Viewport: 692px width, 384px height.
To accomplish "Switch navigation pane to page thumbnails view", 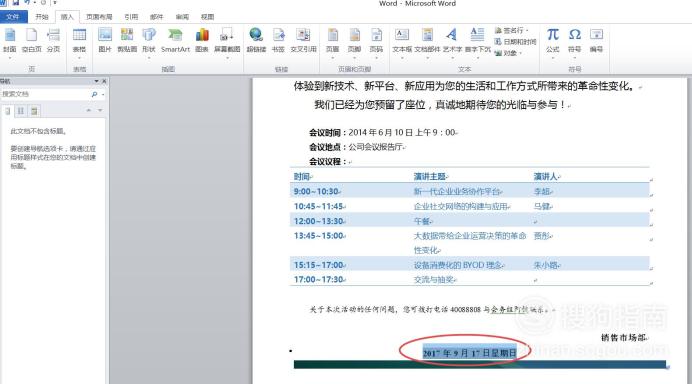I will [x=21, y=111].
